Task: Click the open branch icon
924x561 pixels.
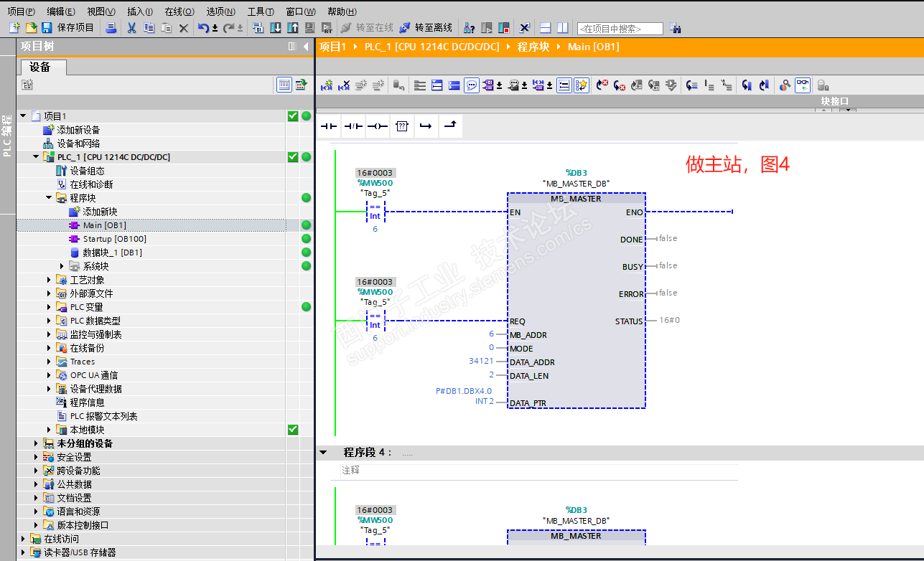Action: point(426,126)
